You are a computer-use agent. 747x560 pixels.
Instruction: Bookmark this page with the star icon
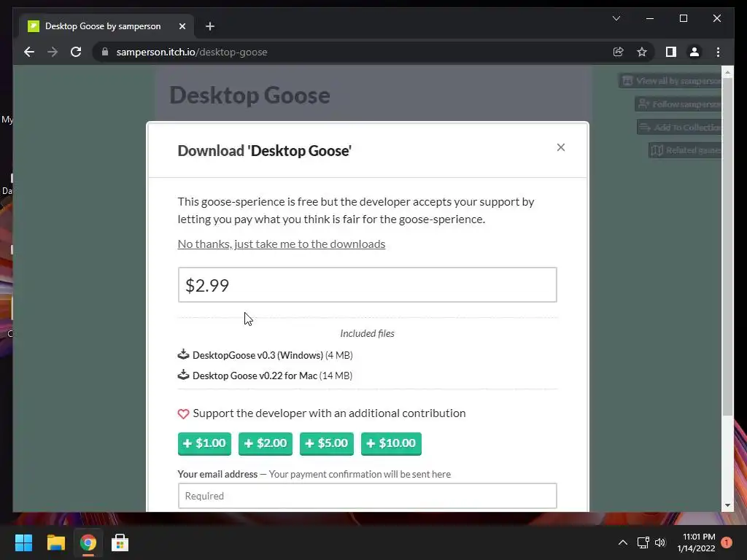[642, 52]
